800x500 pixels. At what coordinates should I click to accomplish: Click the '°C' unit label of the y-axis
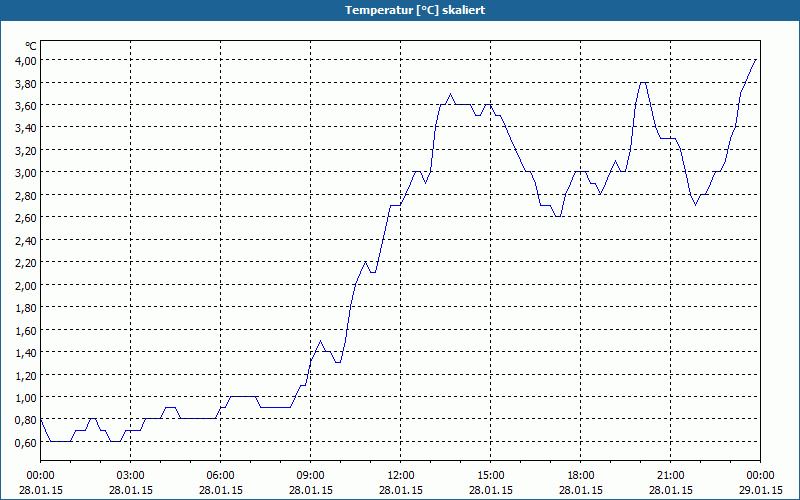coord(31,46)
